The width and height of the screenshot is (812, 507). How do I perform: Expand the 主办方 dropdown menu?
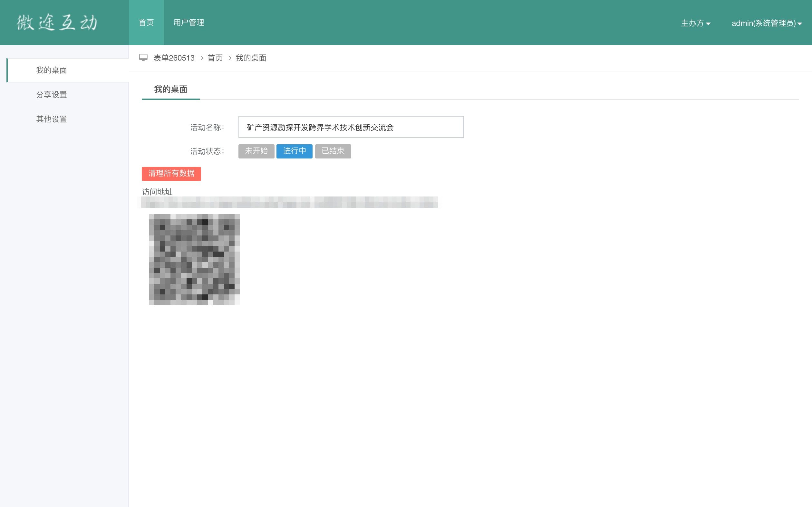pos(696,23)
